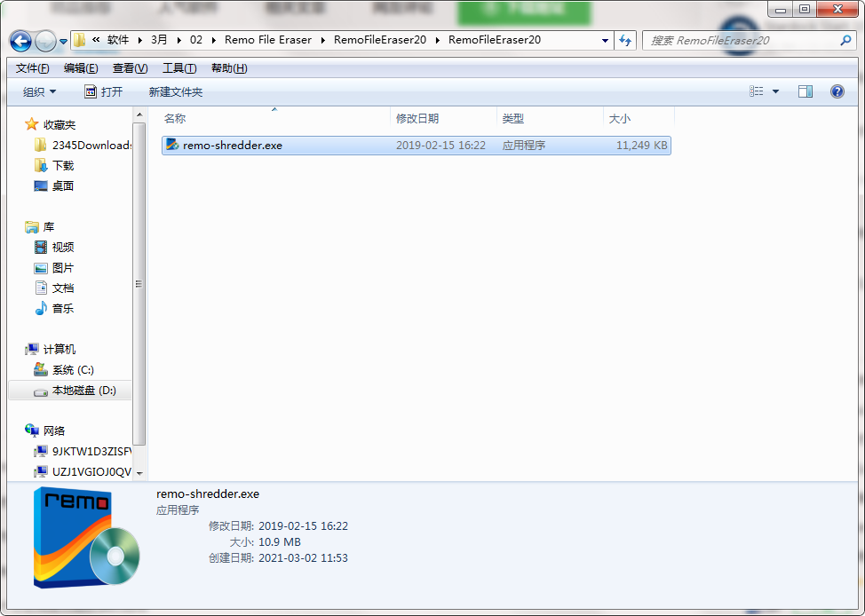Sort by the 类型 column header

pyautogui.click(x=550, y=118)
